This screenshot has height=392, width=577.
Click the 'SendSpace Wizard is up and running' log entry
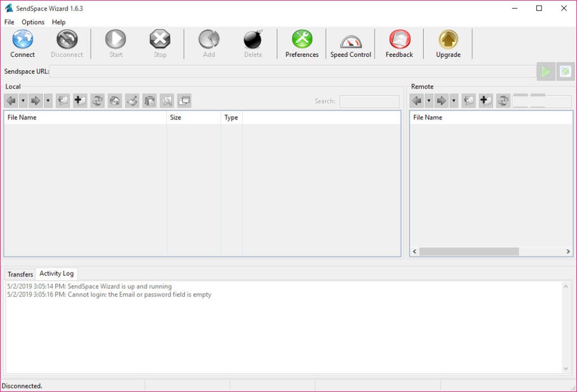pyautogui.click(x=90, y=287)
